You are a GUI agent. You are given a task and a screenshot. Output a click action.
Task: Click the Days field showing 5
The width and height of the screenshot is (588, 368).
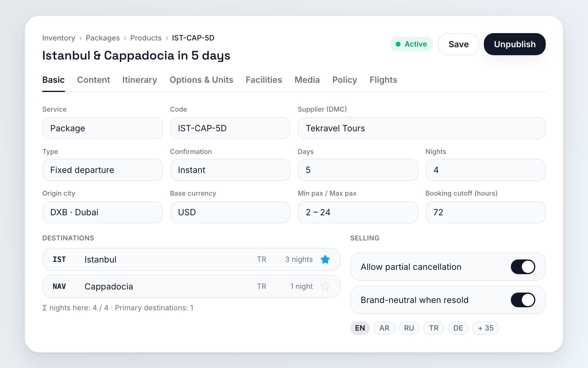(358, 170)
